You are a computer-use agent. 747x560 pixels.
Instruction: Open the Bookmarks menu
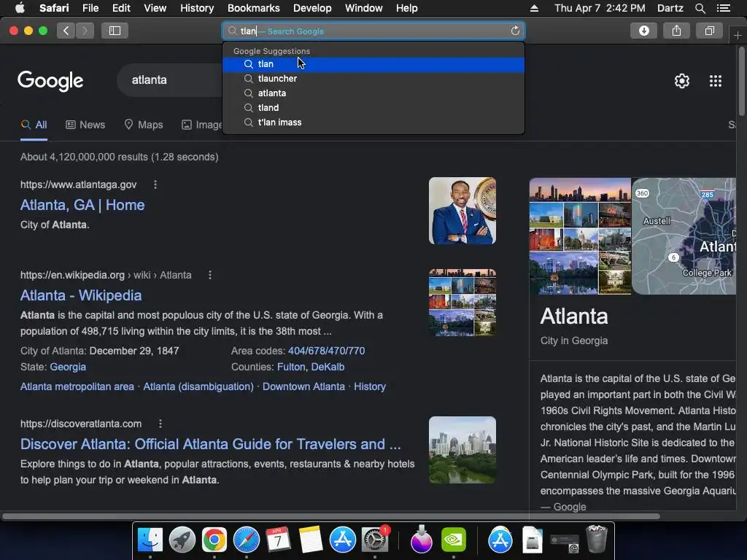[x=253, y=8]
